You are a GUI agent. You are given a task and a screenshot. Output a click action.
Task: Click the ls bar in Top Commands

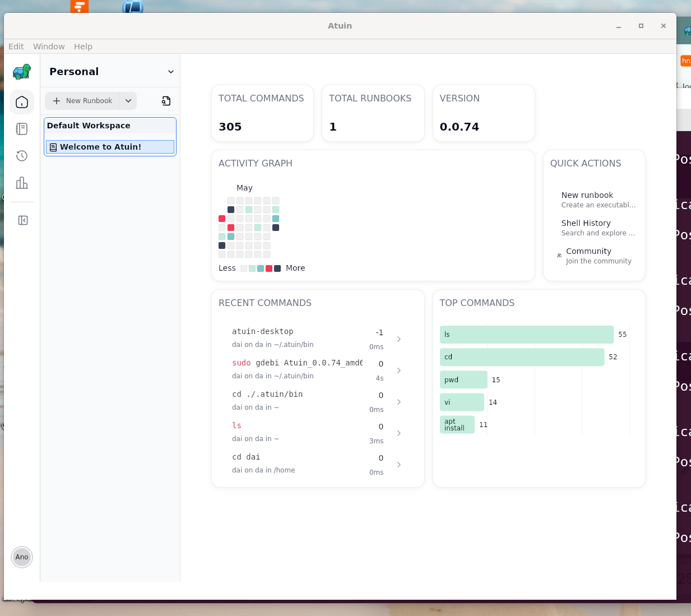tap(527, 335)
